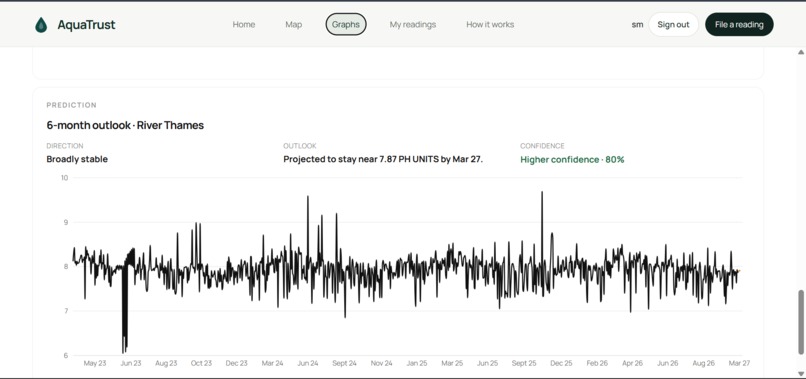Open the AquaTrust brand name link
806x379 pixels.
point(86,25)
